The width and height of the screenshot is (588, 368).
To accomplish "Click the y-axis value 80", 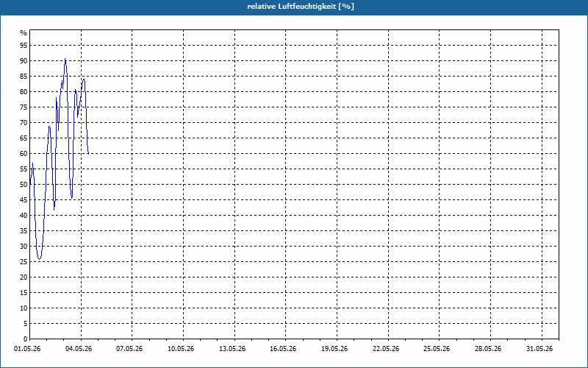I will (24, 91).
